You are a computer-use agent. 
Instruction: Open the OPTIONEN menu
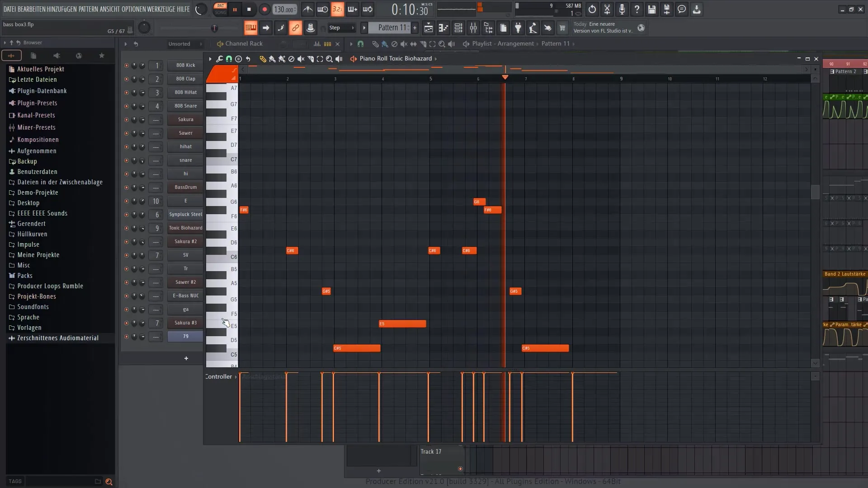pos(133,9)
